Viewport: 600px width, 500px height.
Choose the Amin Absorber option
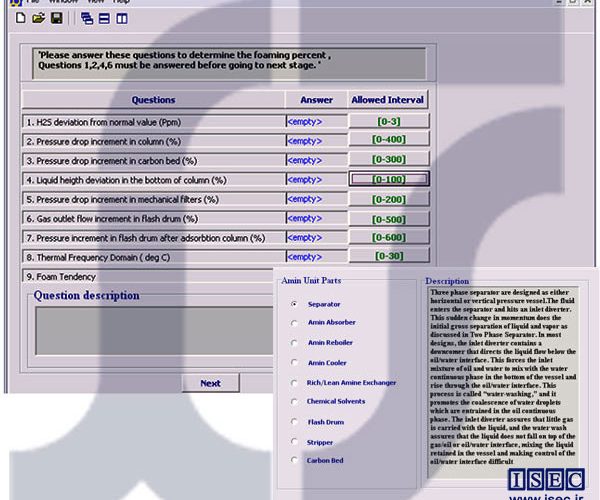coord(294,323)
